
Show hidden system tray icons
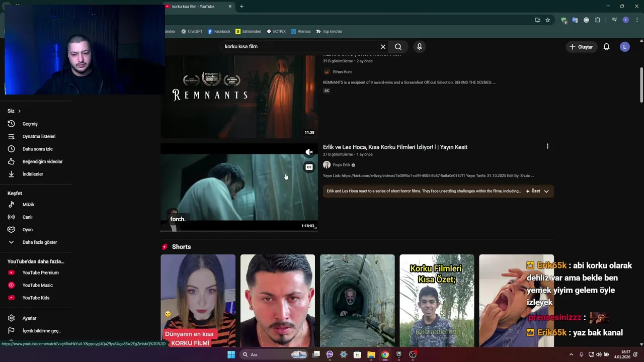click(x=571, y=354)
